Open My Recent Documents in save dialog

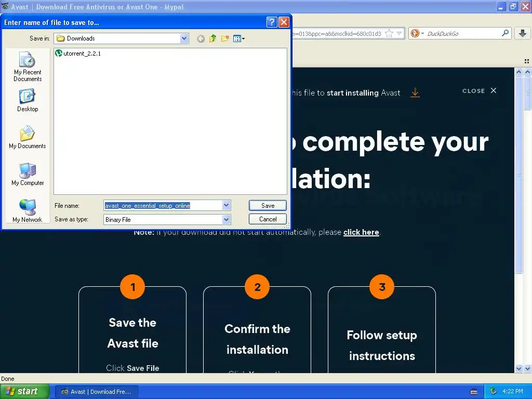click(x=28, y=66)
